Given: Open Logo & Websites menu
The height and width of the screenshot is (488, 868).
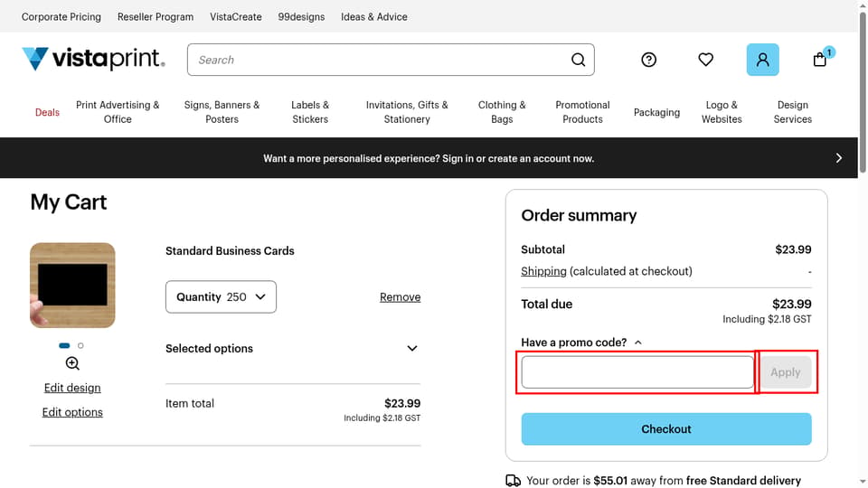Looking at the screenshot, I should pyautogui.click(x=722, y=112).
